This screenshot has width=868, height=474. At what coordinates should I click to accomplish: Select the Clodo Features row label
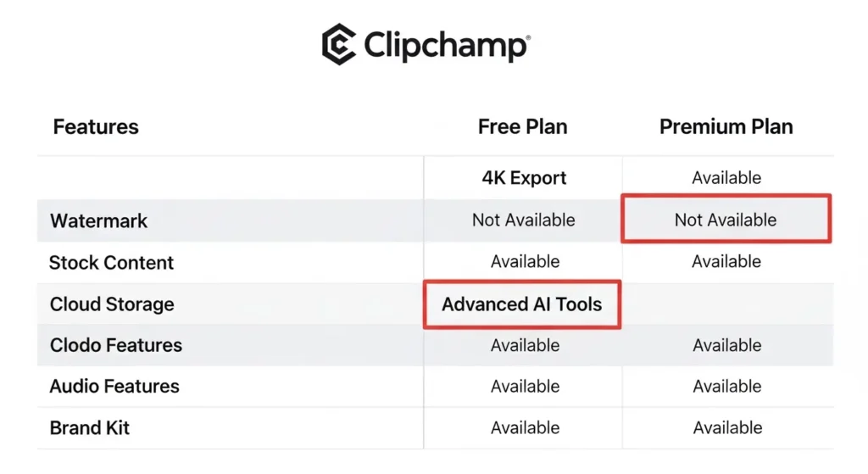pos(116,345)
